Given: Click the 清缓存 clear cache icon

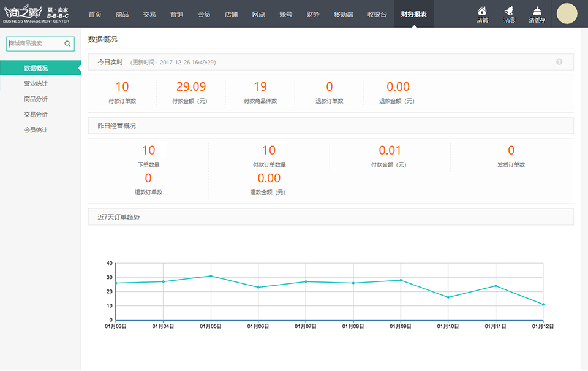Looking at the screenshot, I should pos(537,13).
